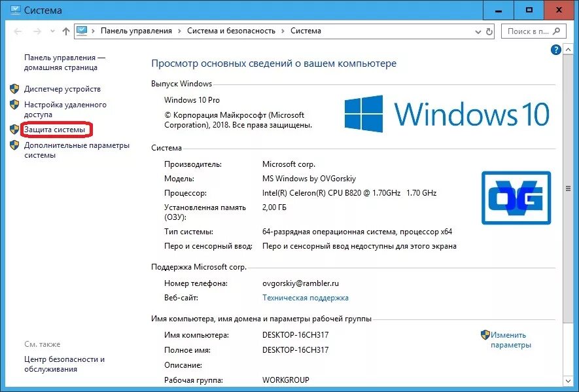579x392 pixels.
Task: Refresh the System page
Action: point(489,32)
